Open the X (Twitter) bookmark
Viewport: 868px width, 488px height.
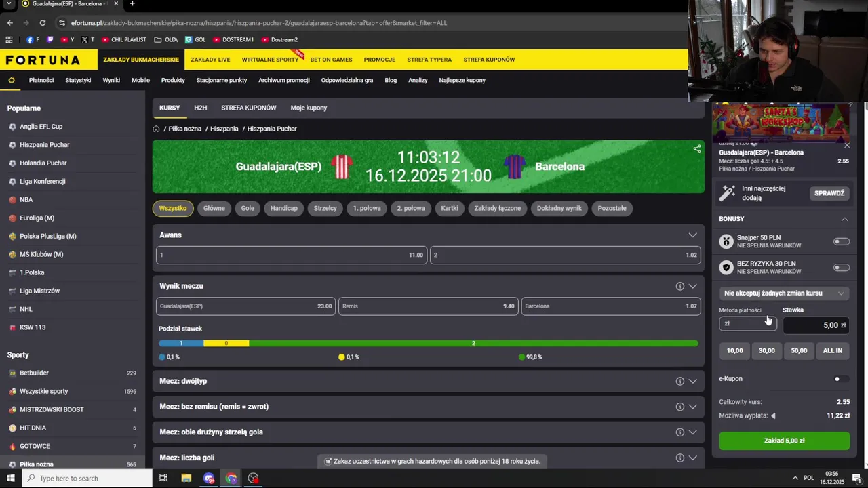[x=87, y=39]
